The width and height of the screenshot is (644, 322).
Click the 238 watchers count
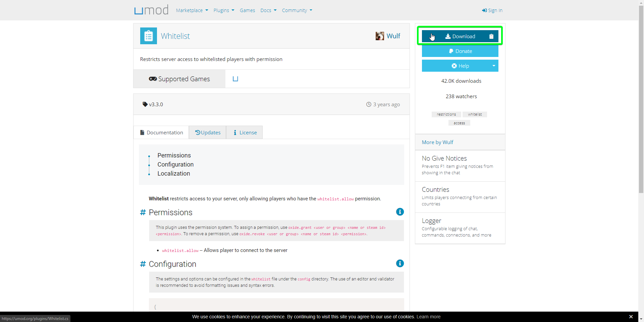pyautogui.click(x=461, y=96)
